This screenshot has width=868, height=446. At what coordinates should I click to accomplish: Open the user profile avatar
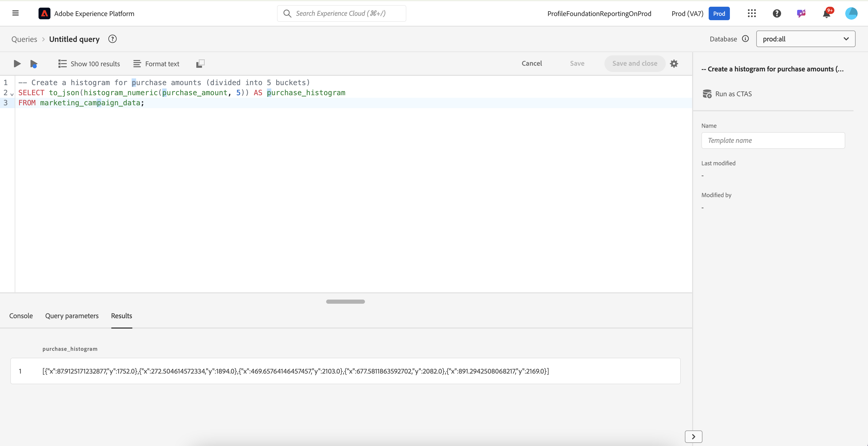851,13
